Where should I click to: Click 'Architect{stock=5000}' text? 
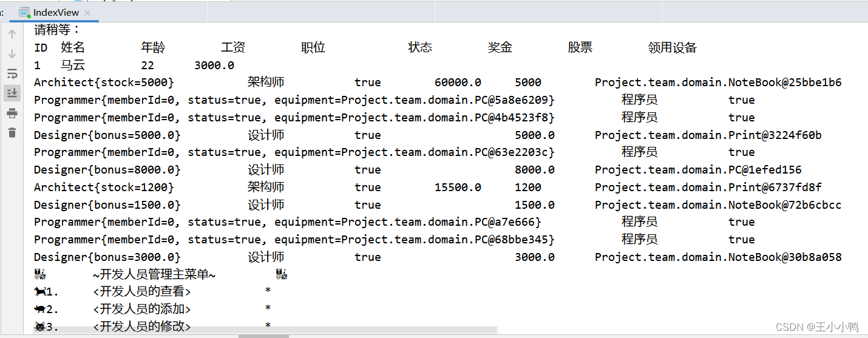[104, 83]
